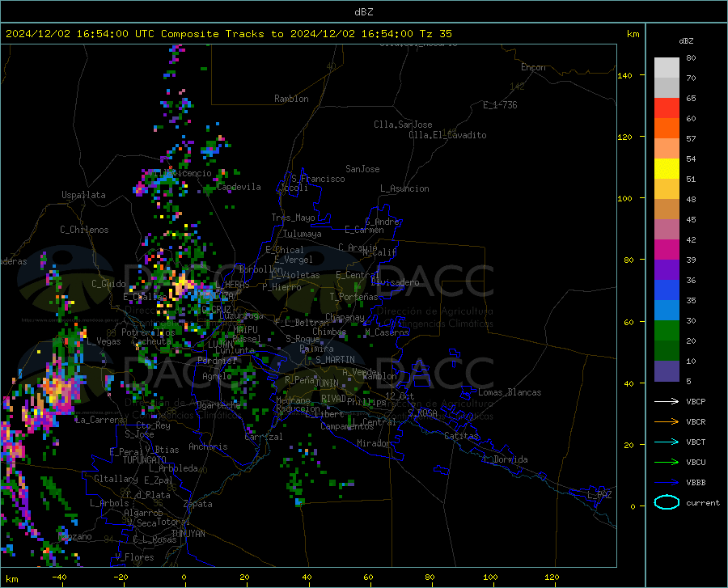Click the white VBCP arrow icon
Viewport: 728px width, 588px height.
pyautogui.click(x=667, y=401)
